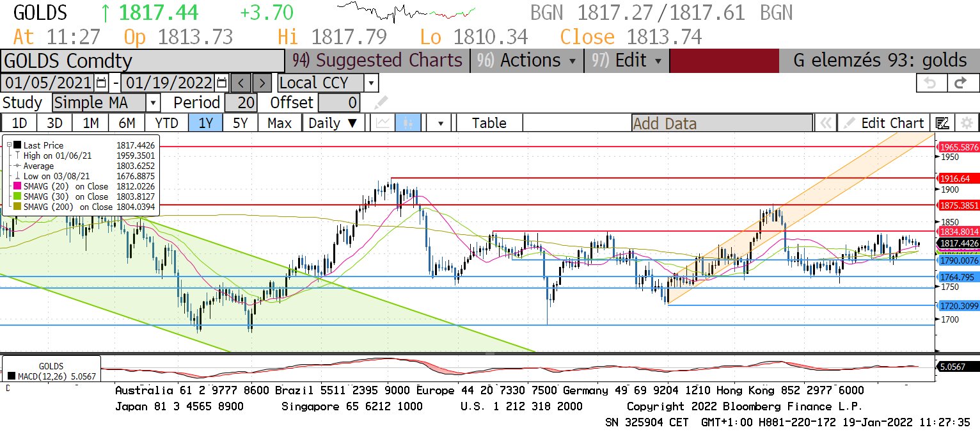The image size is (980, 441).
Task: Click the SMAVG (200) olive swatch
Action: [17, 207]
